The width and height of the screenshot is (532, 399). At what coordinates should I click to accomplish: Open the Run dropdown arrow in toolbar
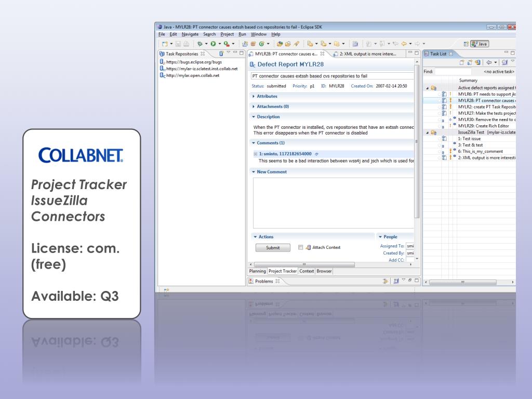[220, 44]
